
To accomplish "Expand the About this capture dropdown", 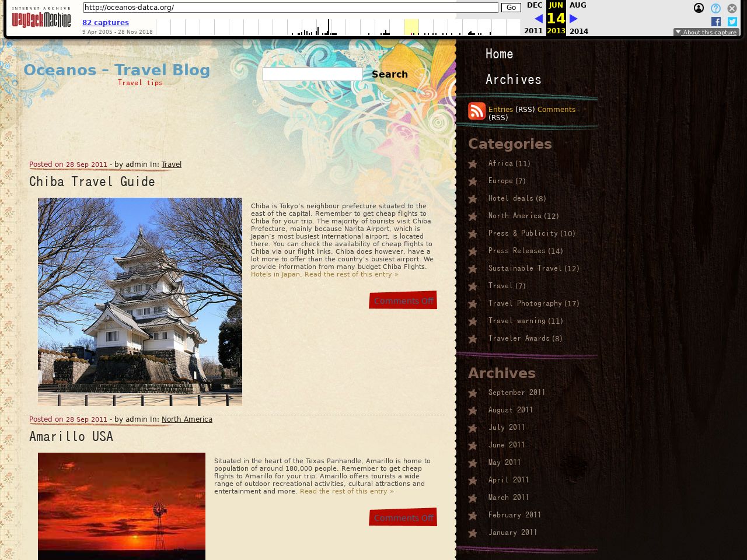I will (x=706, y=32).
